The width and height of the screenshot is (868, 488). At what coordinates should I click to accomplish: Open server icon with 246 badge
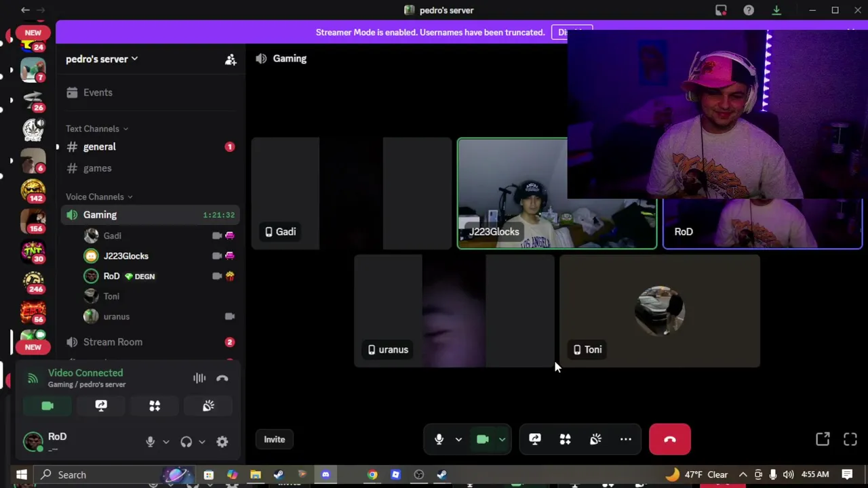33,281
